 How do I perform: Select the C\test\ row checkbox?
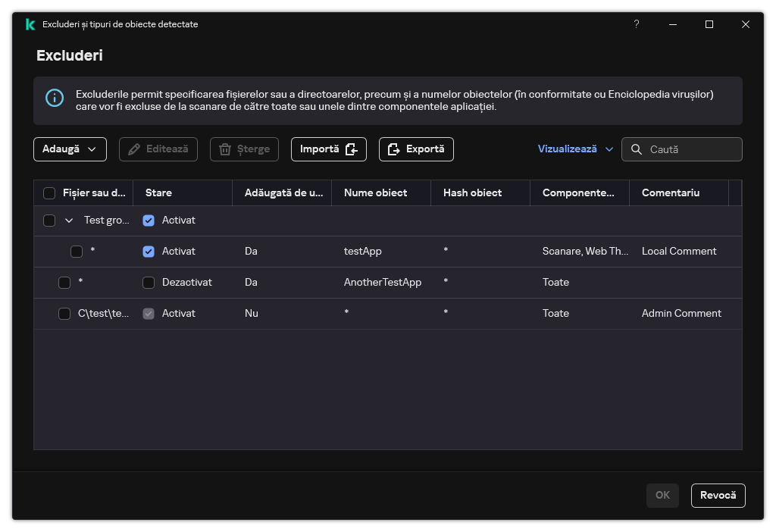(64, 314)
